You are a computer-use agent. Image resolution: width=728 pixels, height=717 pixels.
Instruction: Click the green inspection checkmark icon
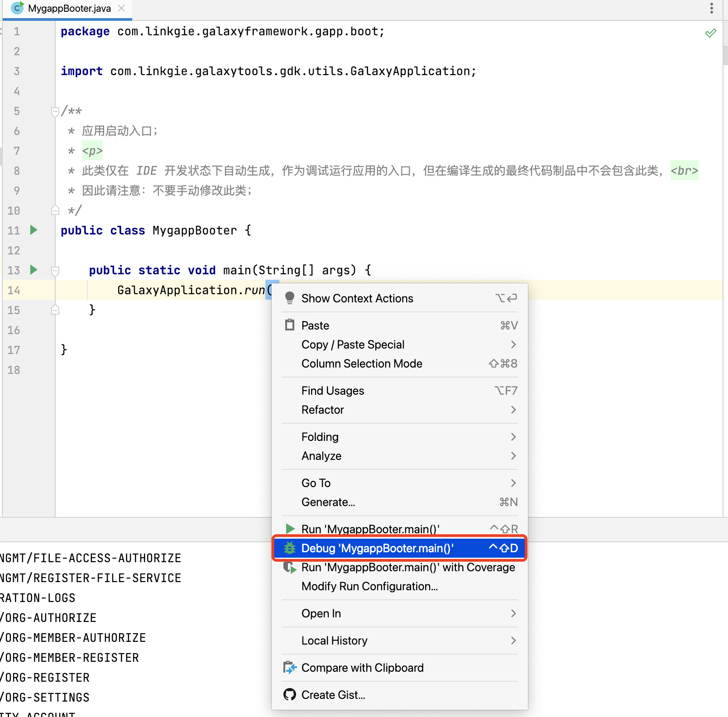711,33
